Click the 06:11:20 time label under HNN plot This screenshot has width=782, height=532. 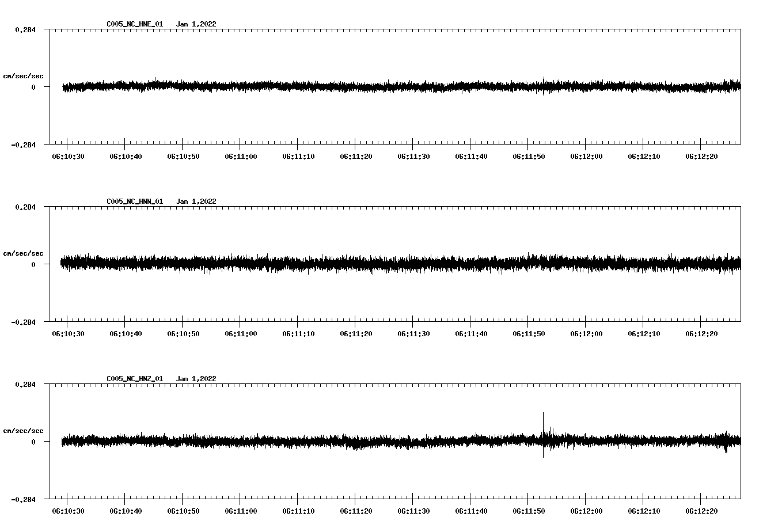coord(356,334)
